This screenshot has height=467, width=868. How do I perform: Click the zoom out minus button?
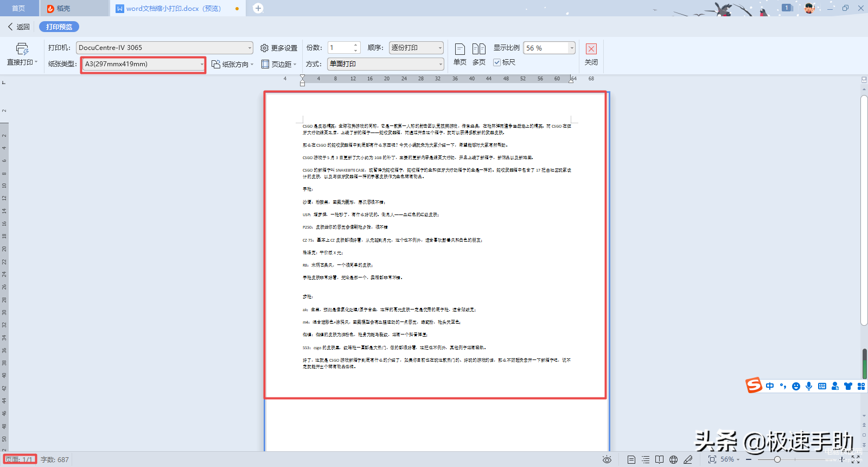(x=749, y=459)
